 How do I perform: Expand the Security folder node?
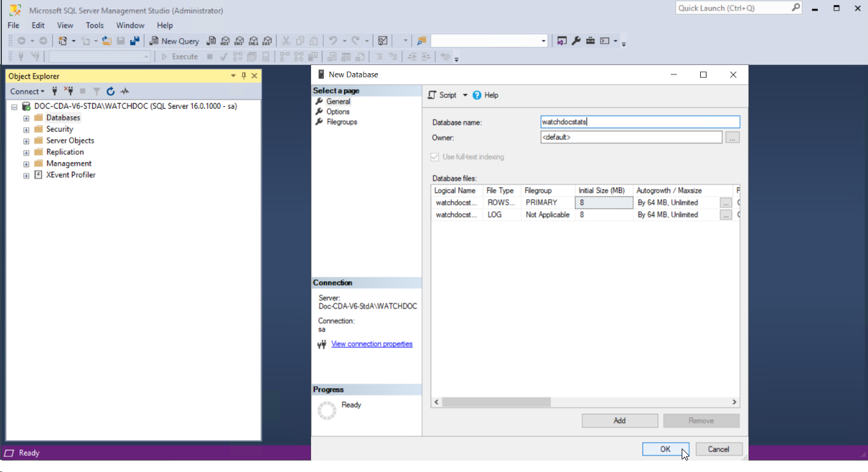tap(26, 130)
